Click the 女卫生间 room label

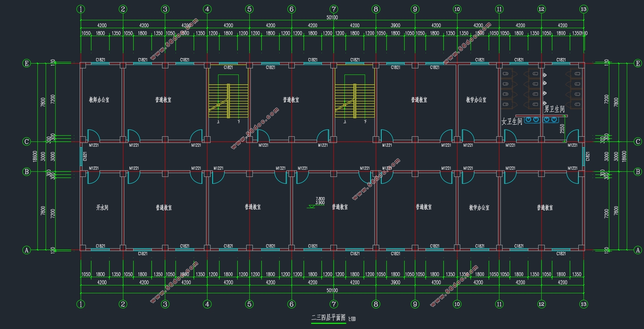coord(512,121)
